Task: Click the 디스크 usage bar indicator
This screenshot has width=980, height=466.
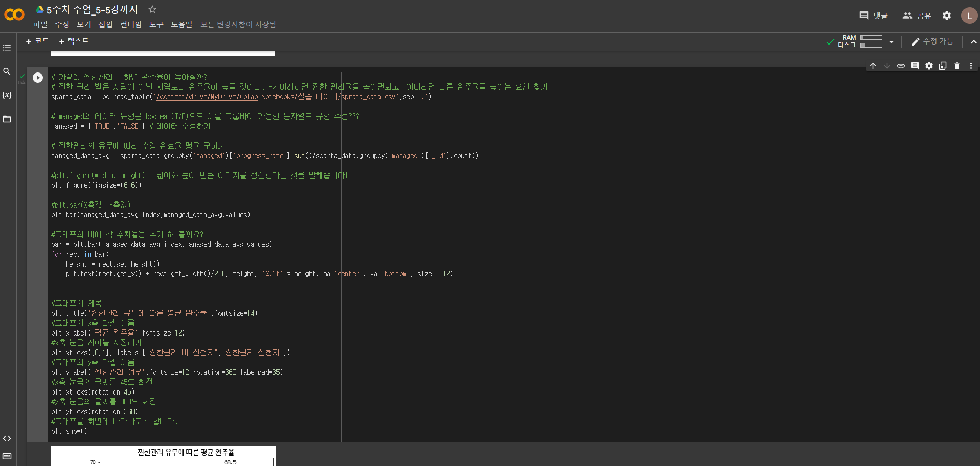Action: pos(871,45)
